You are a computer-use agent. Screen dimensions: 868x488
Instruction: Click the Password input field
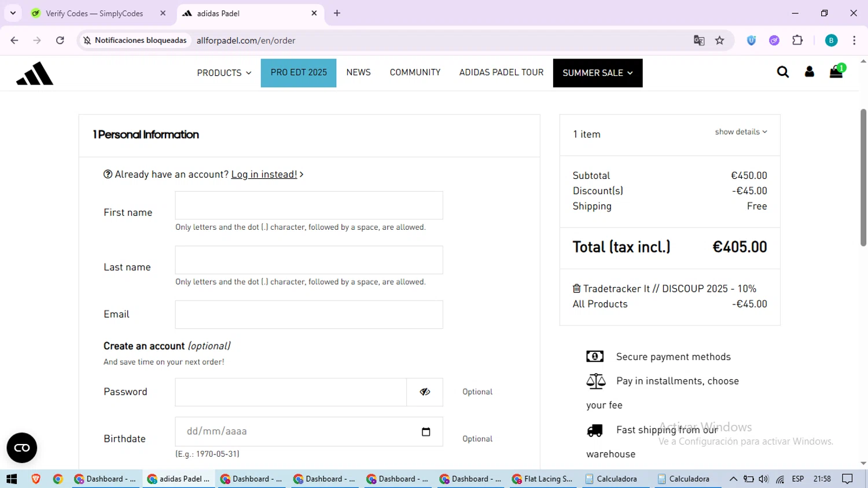291,392
